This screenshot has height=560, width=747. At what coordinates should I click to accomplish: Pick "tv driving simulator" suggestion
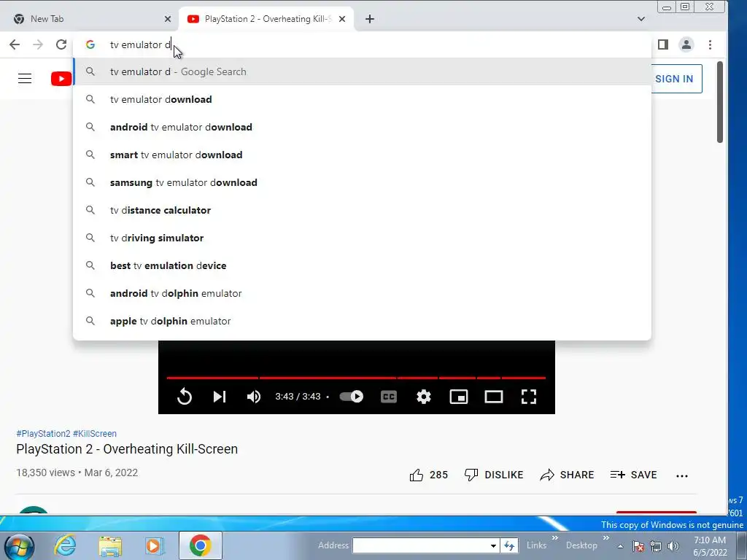pyautogui.click(x=362, y=238)
